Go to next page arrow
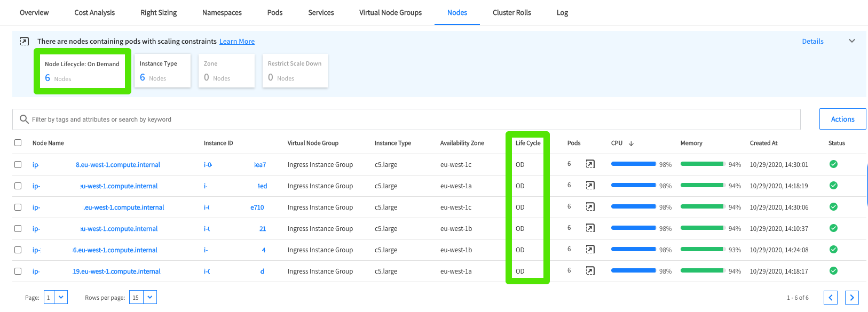Screen dimensions: 868x312 click(851, 298)
